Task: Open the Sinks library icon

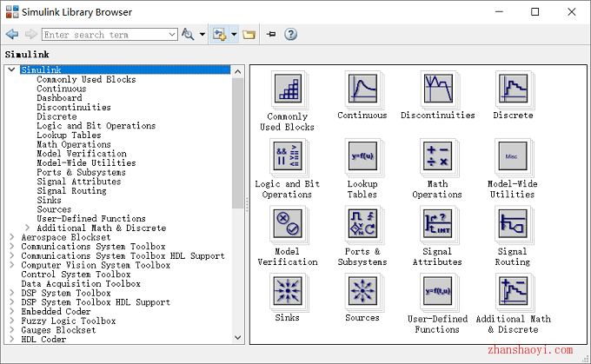Action: click(289, 292)
